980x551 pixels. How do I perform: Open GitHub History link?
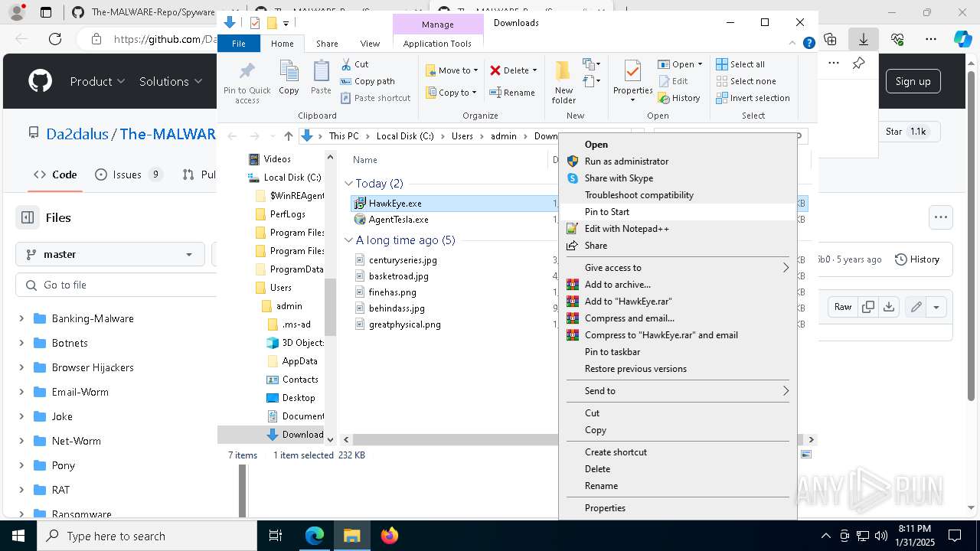tap(917, 259)
